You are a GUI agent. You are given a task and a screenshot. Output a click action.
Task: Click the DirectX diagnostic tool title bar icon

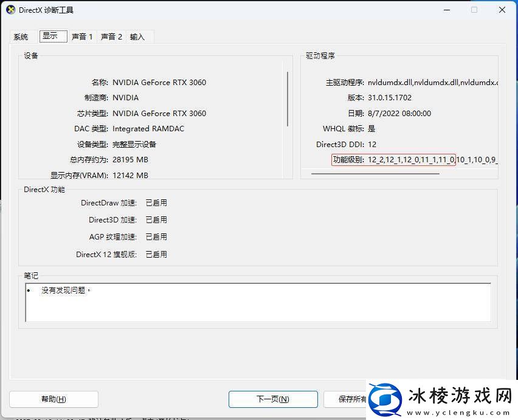coord(10,10)
